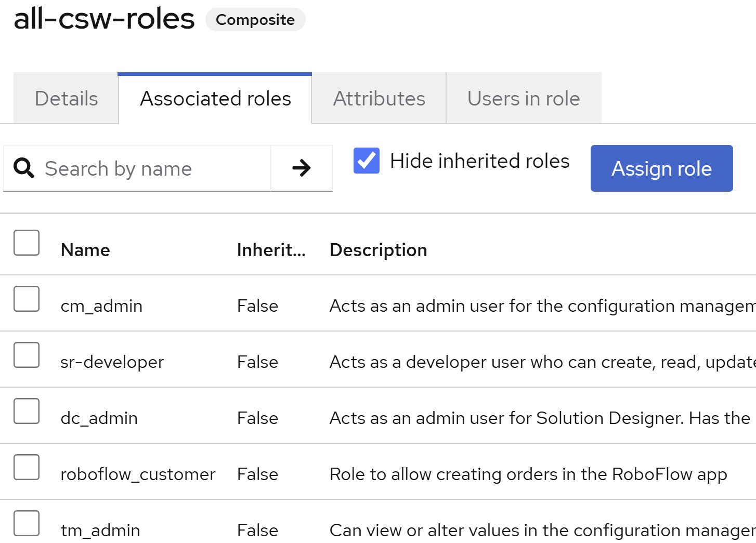Mark the dc_admin role checkbox
The width and height of the screenshot is (756, 543).
tap(27, 411)
